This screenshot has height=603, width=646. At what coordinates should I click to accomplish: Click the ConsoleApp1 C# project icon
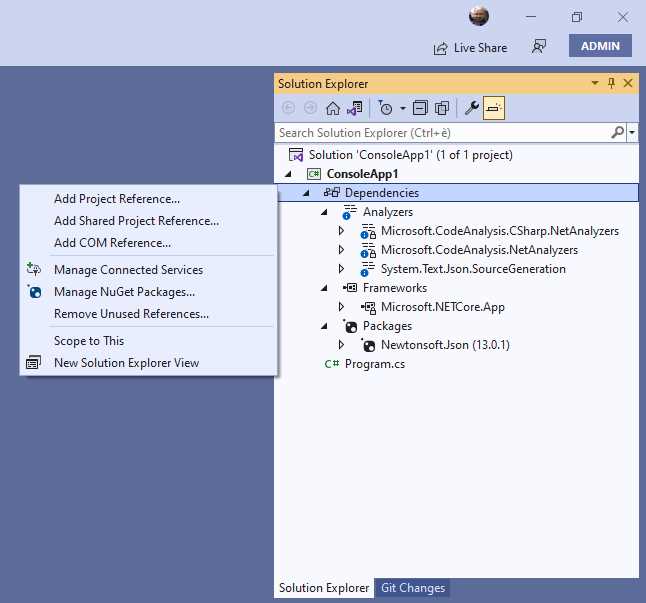click(314, 174)
